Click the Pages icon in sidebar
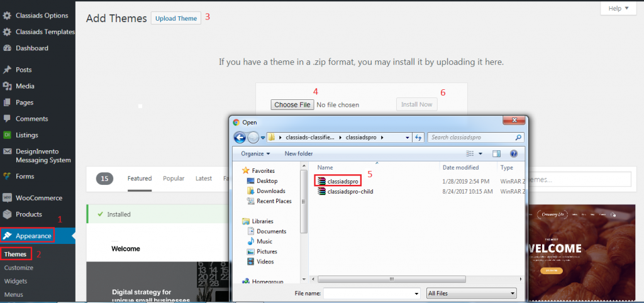The image size is (644, 303). pyautogui.click(x=7, y=102)
